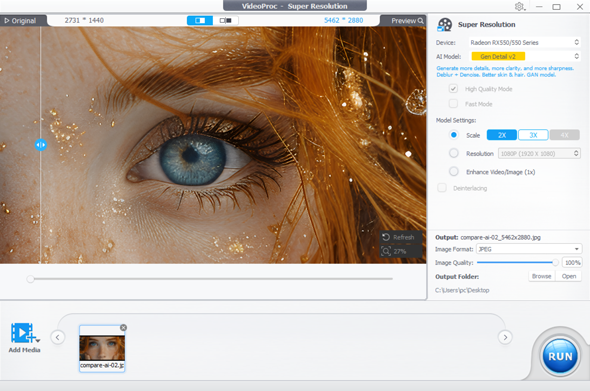
Task: Open the 1080P resolution dropdown
Action: click(539, 154)
